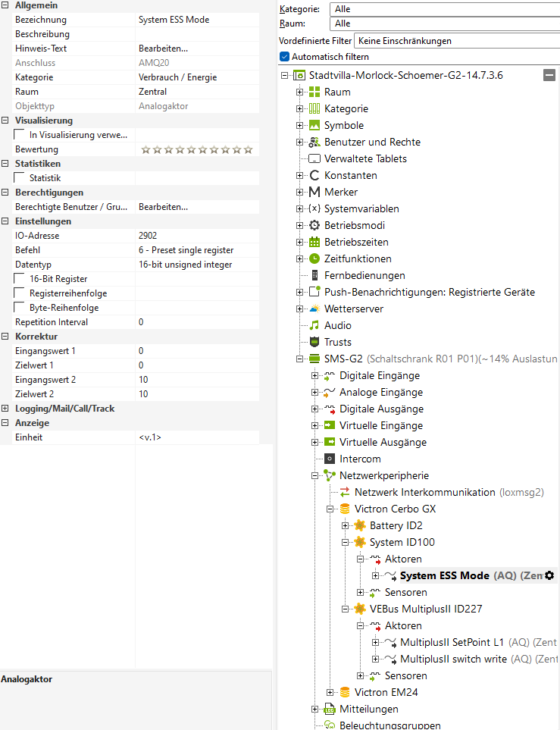
Task: Click Bearbeiten... for Berechtigte Benutzer
Action: pyautogui.click(x=164, y=207)
